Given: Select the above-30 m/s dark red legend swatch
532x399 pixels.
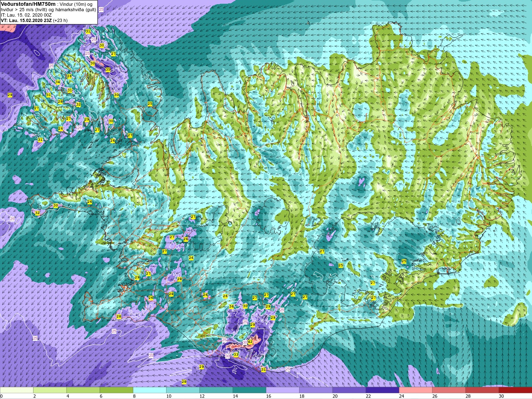Looking at the screenshot, I should tap(515, 390).
